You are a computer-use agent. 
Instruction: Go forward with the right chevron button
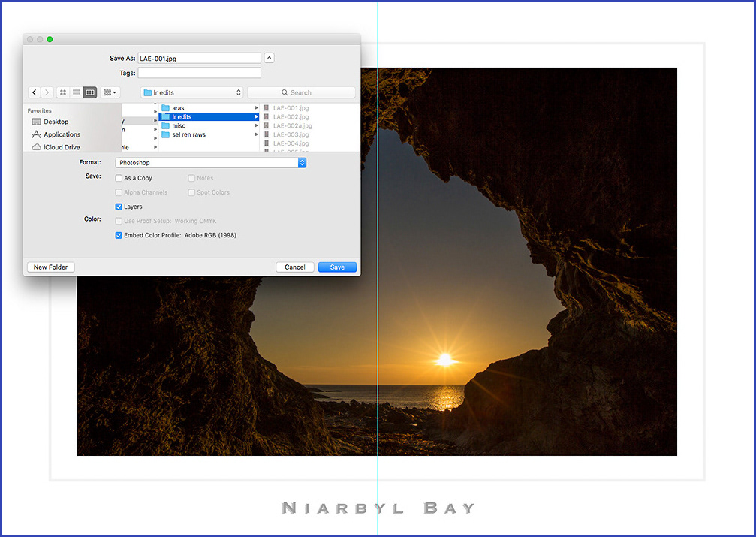point(47,92)
